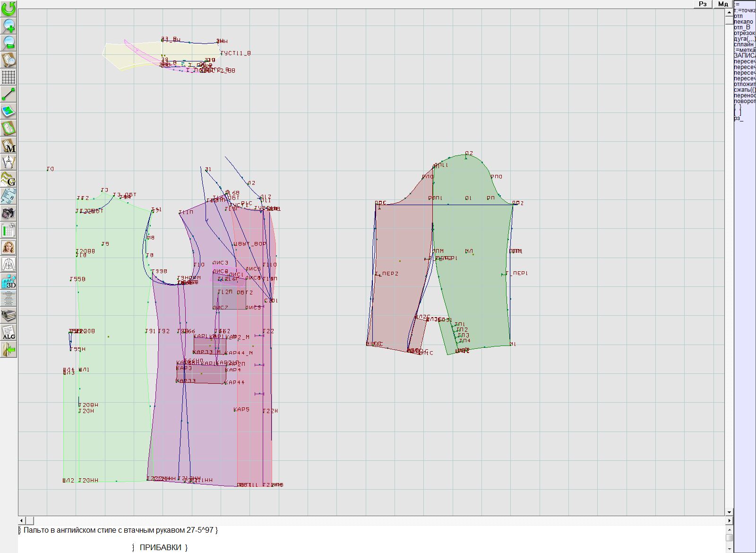Zoom out with the magnifier minus icon

click(x=9, y=43)
